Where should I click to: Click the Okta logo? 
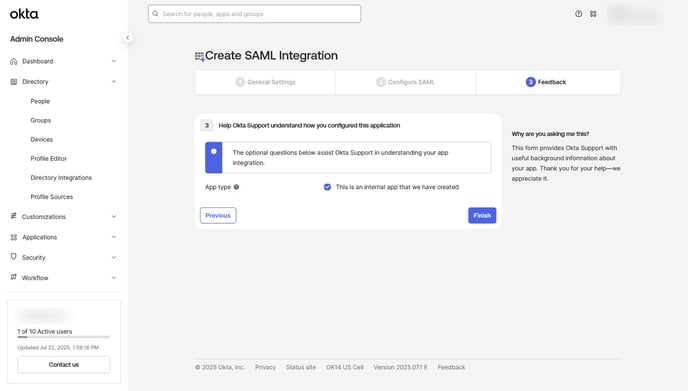24,14
